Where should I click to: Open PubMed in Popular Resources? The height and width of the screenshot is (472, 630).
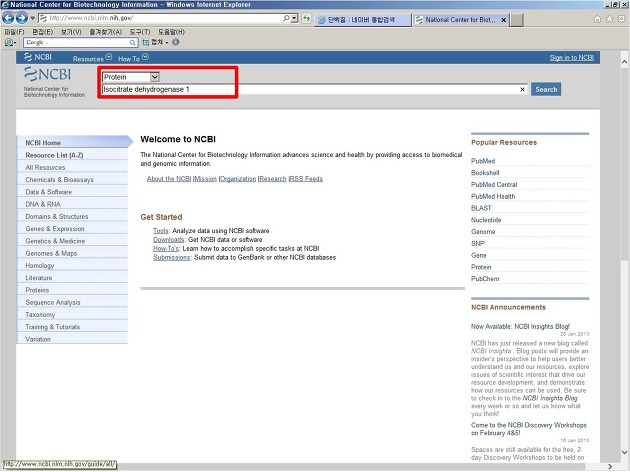[x=483, y=161]
